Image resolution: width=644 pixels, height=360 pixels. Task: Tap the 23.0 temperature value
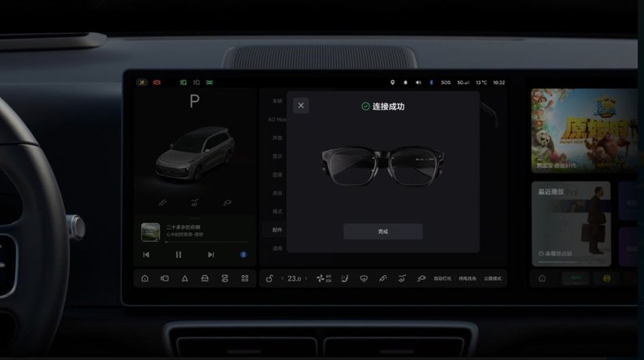[294, 278]
